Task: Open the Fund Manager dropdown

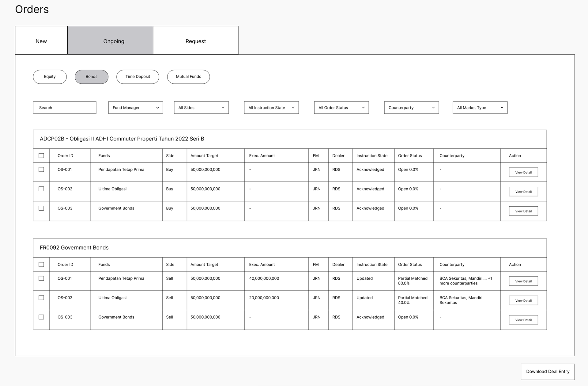Action: (x=135, y=108)
